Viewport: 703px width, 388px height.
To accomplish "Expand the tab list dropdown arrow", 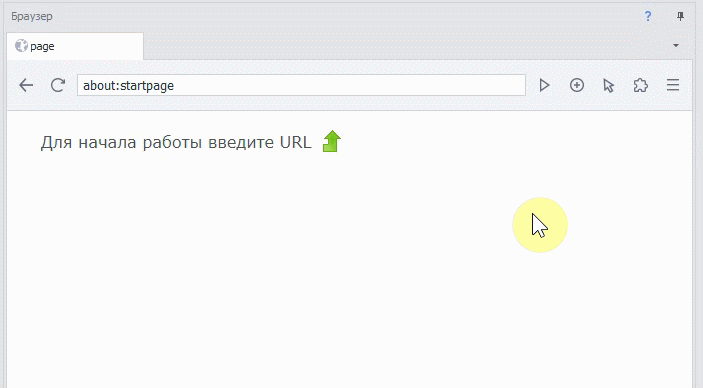I will point(676,45).
